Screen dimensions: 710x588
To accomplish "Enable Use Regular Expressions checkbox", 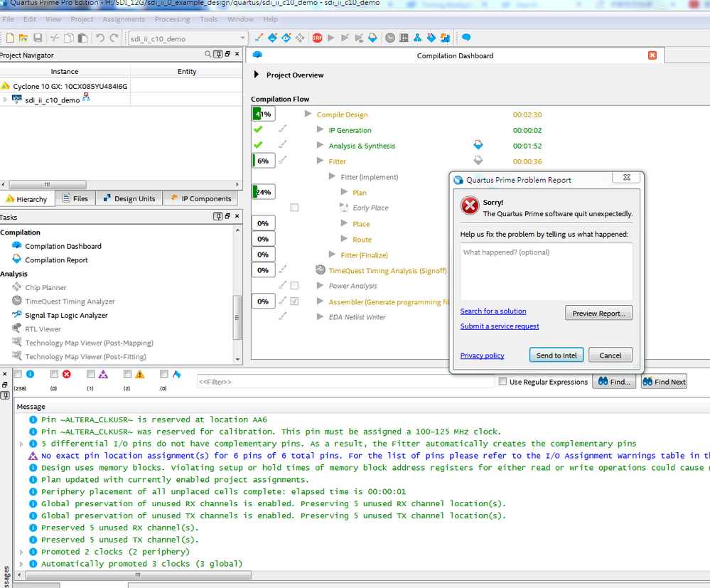I will (503, 382).
